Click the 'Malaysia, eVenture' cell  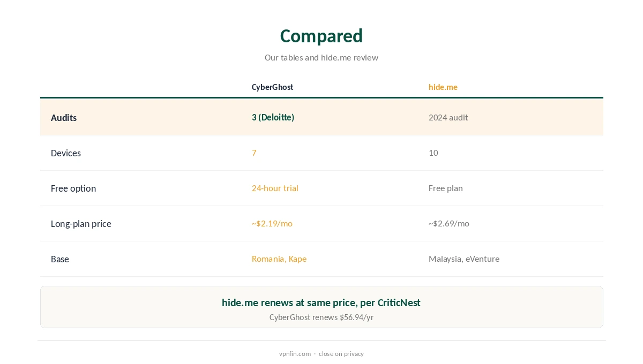(x=464, y=259)
